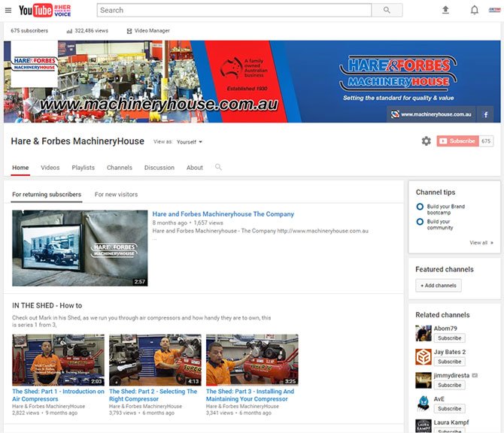Expand the View as Yourself dropdown

(190, 142)
